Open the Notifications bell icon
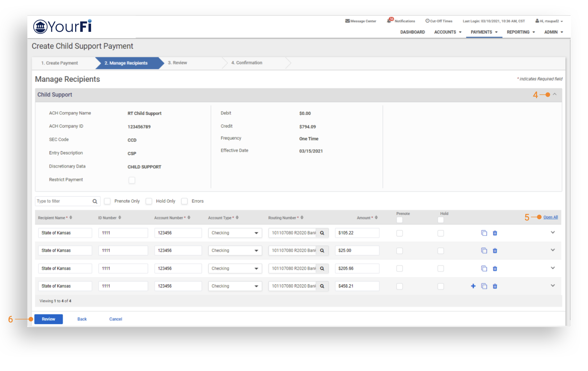 tap(390, 21)
